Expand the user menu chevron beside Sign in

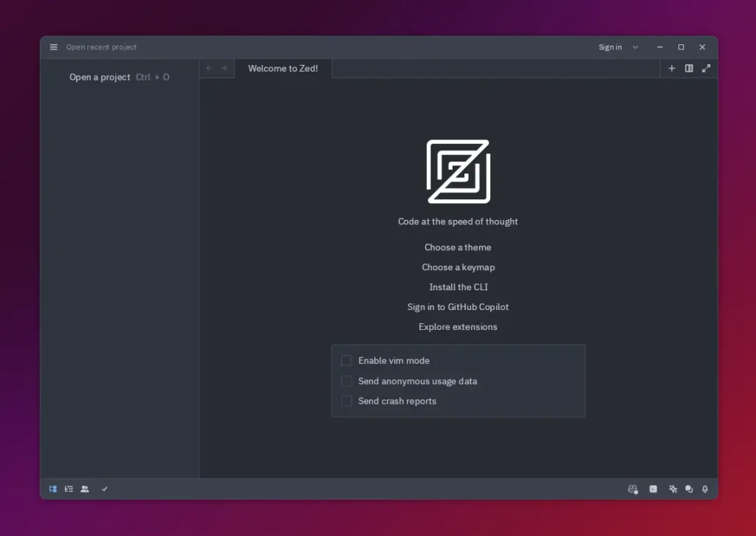tap(636, 47)
